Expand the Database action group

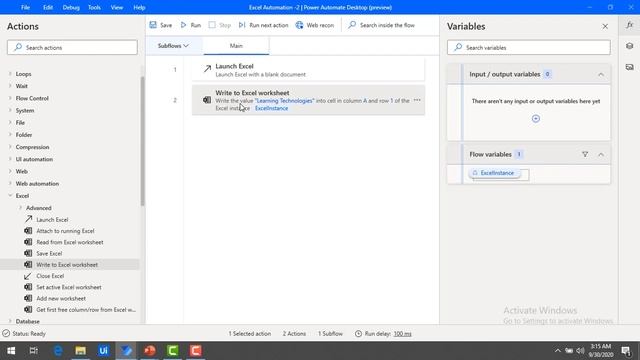(10, 321)
